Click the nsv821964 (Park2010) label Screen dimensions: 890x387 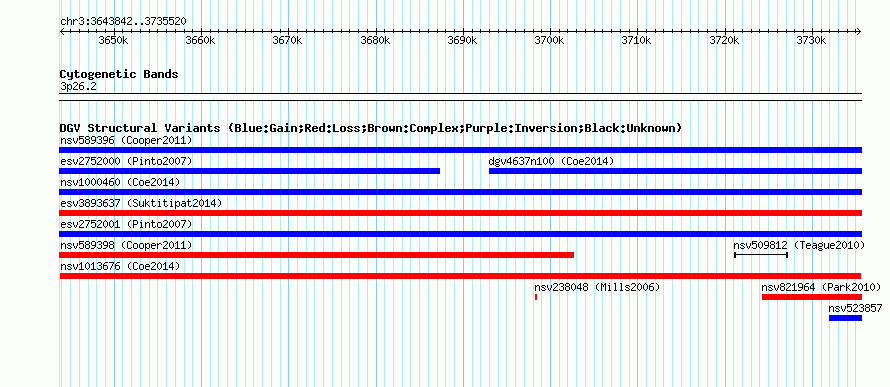click(x=821, y=287)
